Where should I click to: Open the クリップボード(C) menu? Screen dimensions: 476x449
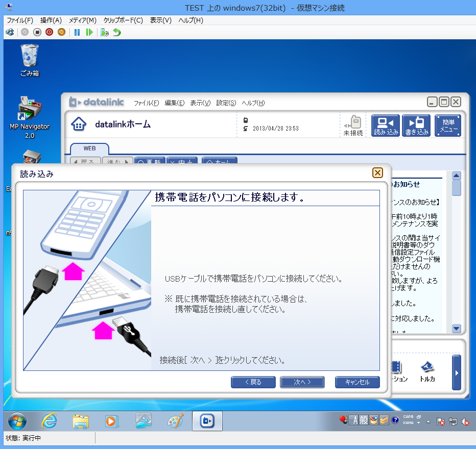coord(123,20)
